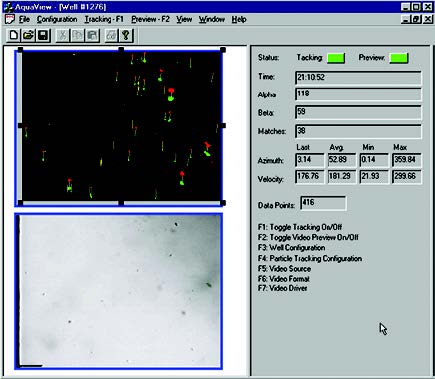Click the Alpha value field

pos(358,94)
